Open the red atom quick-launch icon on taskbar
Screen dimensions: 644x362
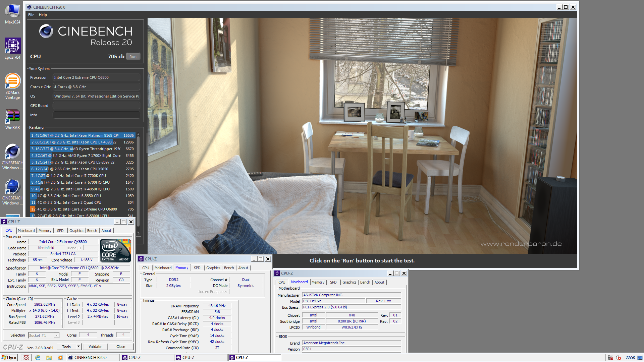click(x=26, y=358)
